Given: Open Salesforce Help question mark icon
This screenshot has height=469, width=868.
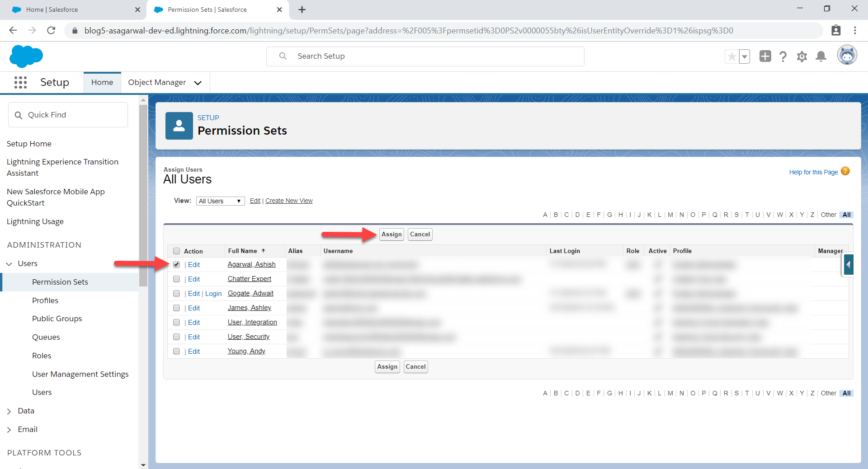Looking at the screenshot, I should 783,56.
